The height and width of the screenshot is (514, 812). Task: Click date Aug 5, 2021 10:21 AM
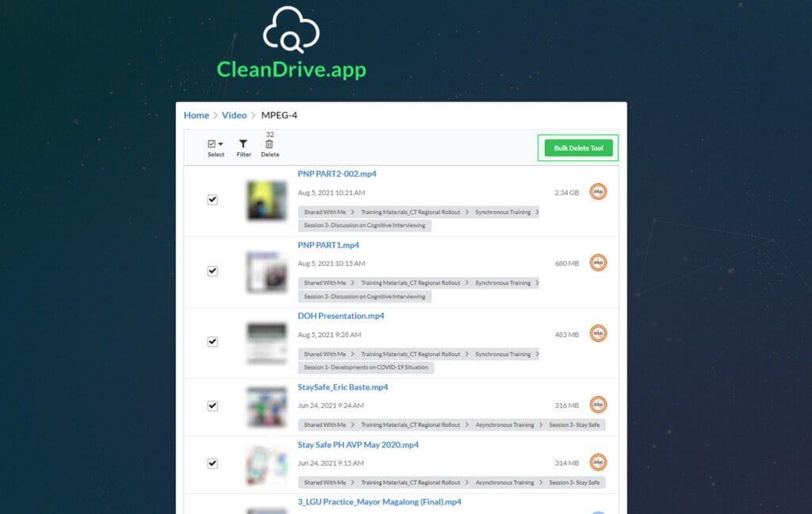pyautogui.click(x=331, y=193)
